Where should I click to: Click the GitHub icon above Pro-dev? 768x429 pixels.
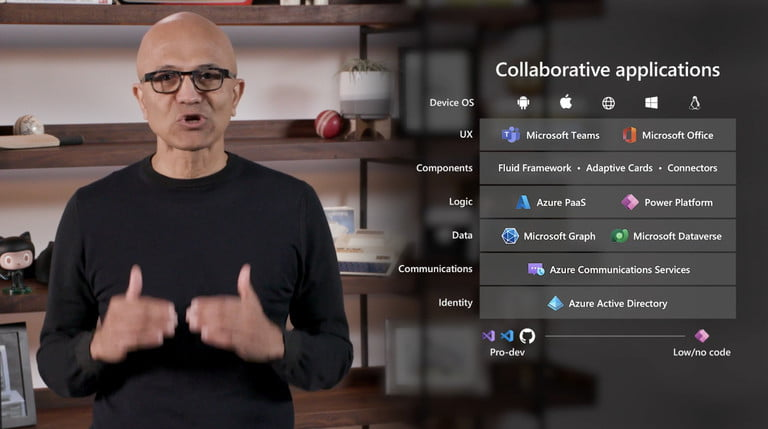[527, 336]
